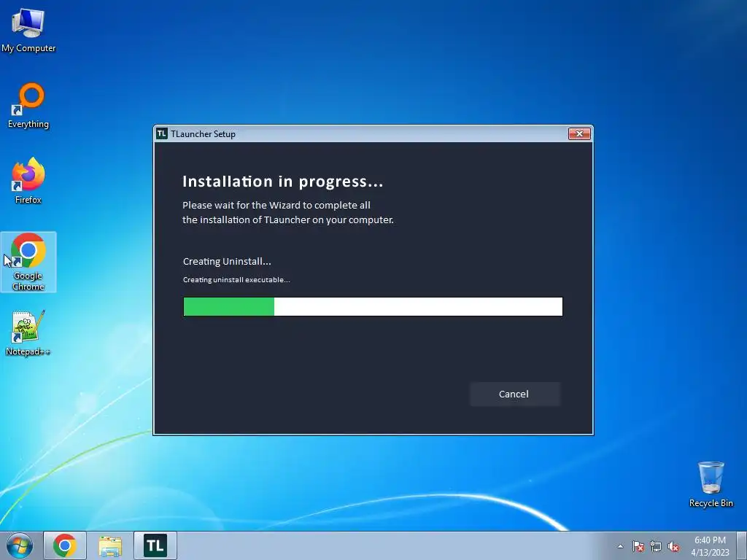
Task: Open File Explorer from the taskbar
Action: (x=110, y=545)
